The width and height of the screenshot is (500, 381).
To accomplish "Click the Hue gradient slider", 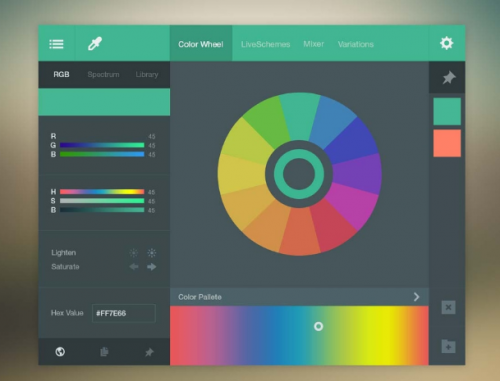I will (102, 192).
